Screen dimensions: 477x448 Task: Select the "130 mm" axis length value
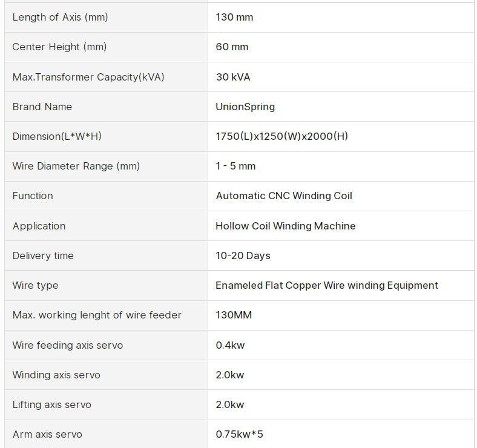click(x=234, y=17)
